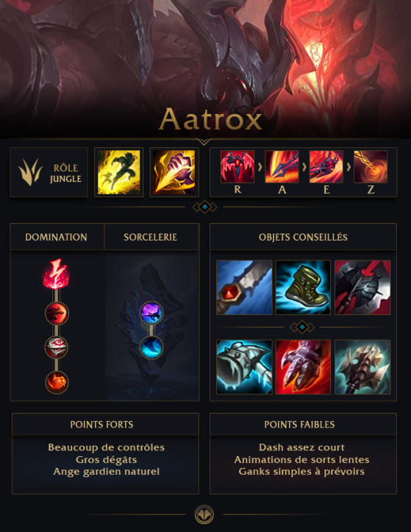This screenshot has width=411, height=532.
Task: Open the Sorcelerie rune tab
Action: click(x=151, y=237)
